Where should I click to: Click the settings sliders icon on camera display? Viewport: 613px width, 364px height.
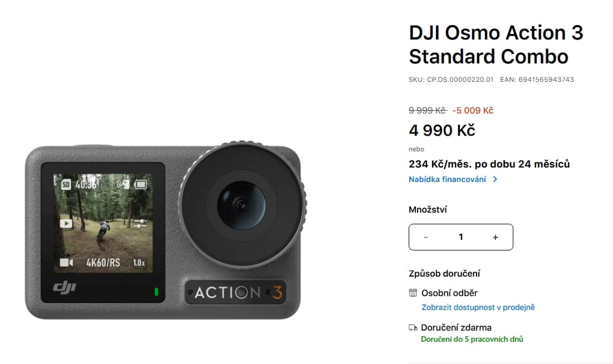[140, 224]
